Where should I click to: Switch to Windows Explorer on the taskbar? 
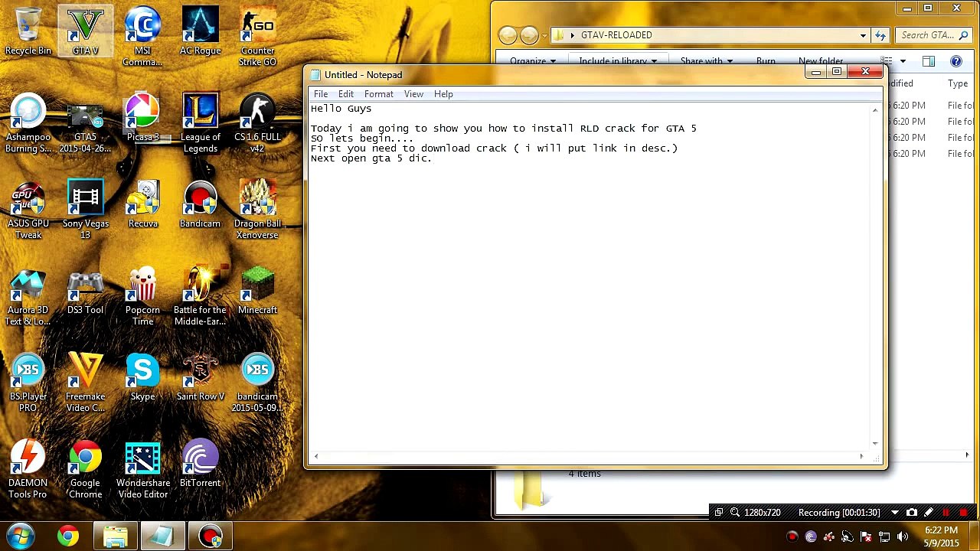(x=116, y=536)
